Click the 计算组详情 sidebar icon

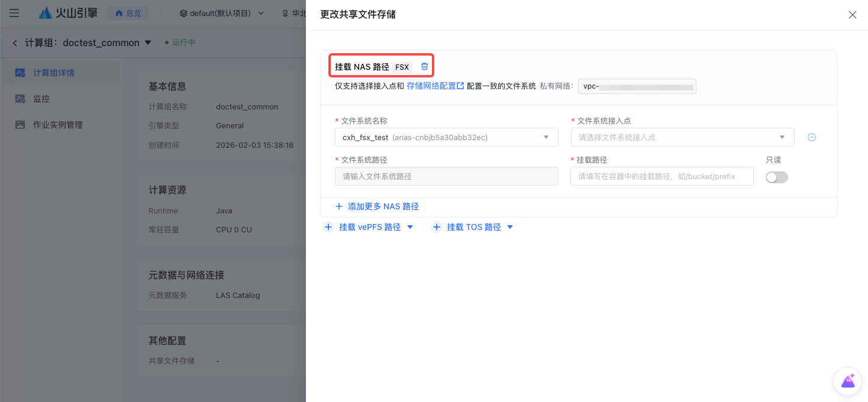click(x=20, y=73)
